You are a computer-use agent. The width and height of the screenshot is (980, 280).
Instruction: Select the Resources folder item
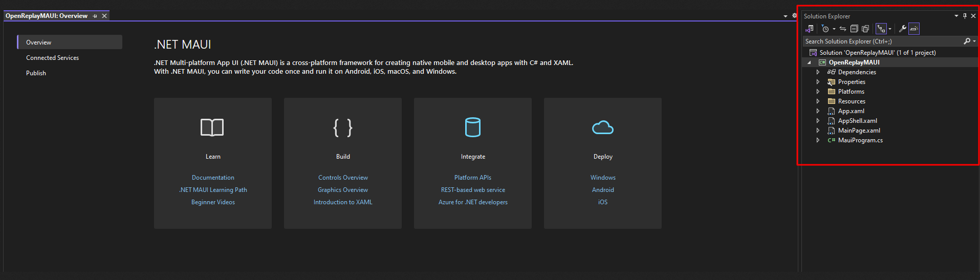tap(852, 101)
